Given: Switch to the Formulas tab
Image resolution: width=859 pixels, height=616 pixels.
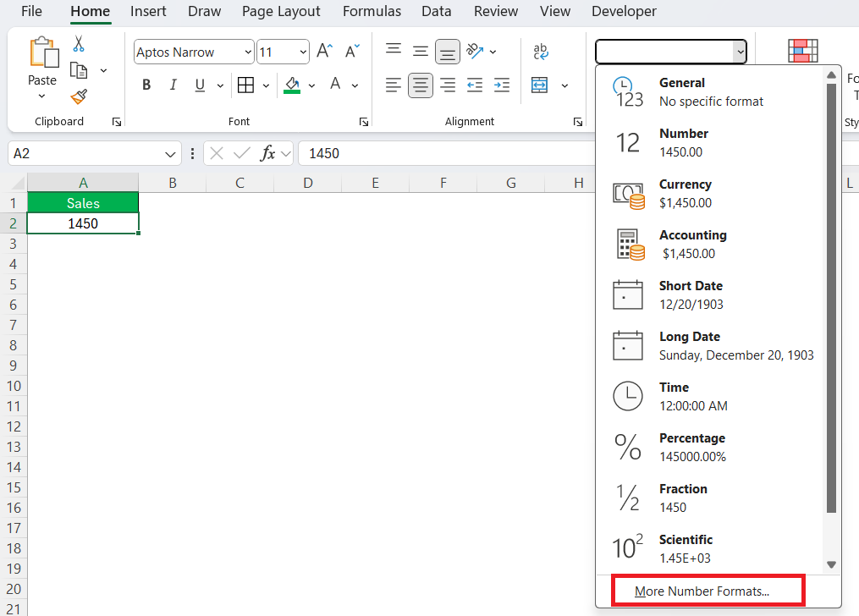Looking at the screenshot, I should 372,11.
